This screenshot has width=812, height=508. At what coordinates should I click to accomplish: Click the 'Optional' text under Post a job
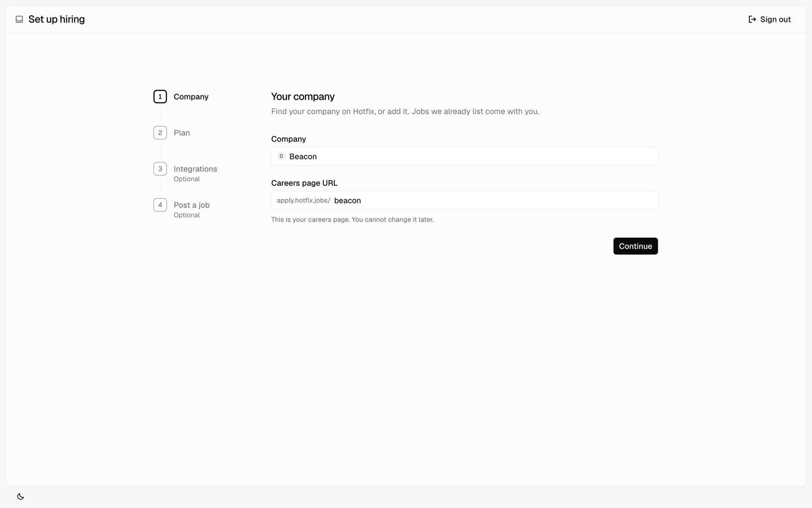[x=187, y=215]
